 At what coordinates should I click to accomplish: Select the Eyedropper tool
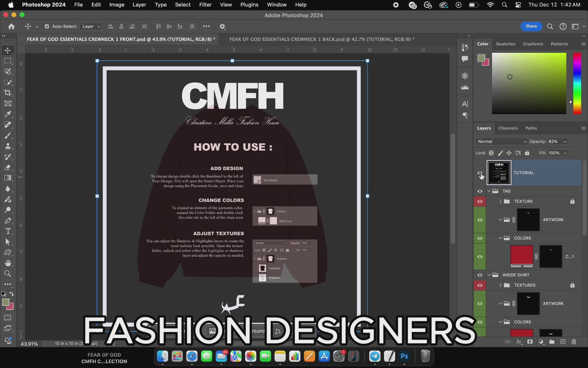coord(7,114)
